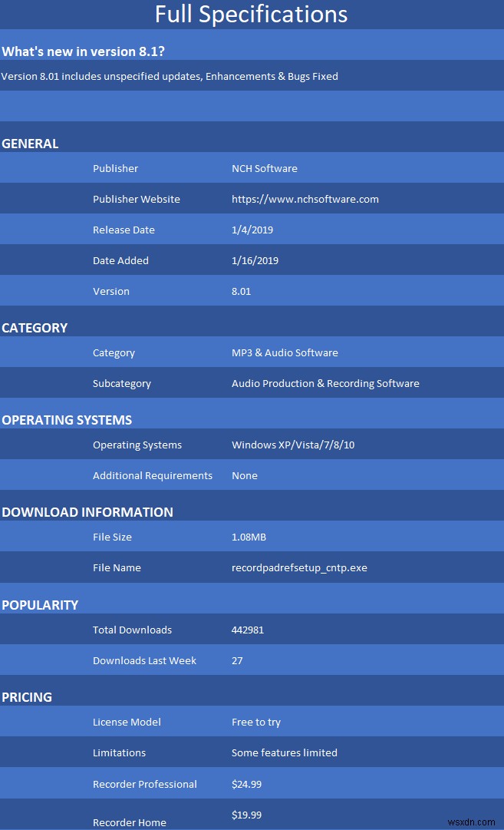Select the 1/16/2019 date value
This screenshot has width=504, height=830.
click(x=255, y=260)
